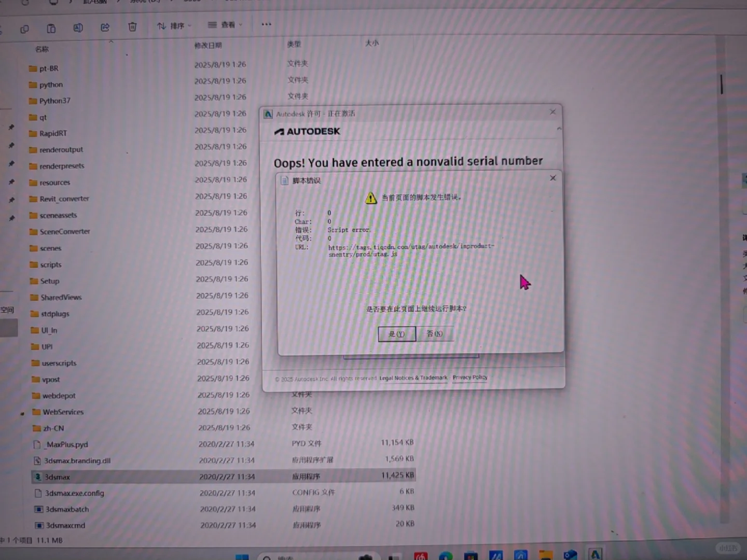This screenshot has width=747, height=560.
Task: Open the Legal Notices & Trademark link
Action: tap(413, 378)
